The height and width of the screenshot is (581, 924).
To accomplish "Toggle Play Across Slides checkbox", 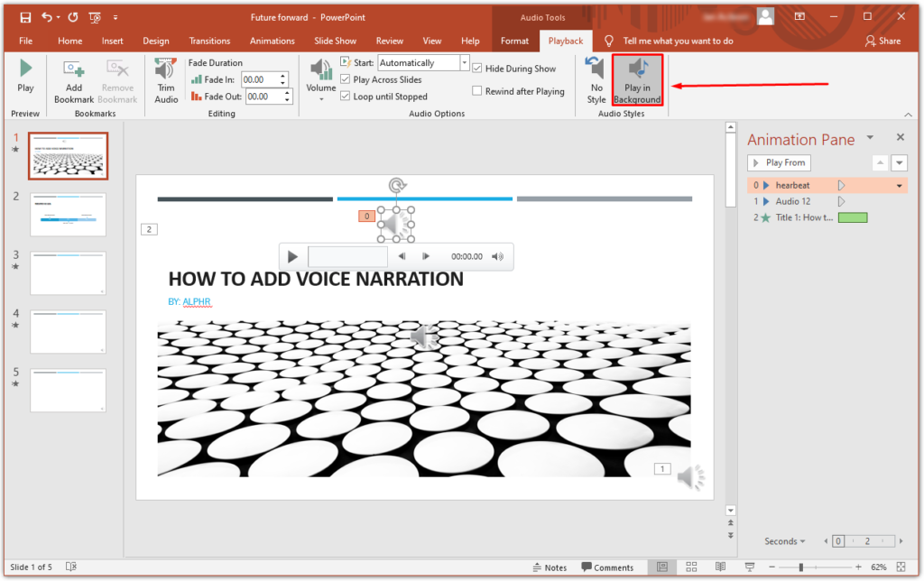I will click(x=346, y=79).
